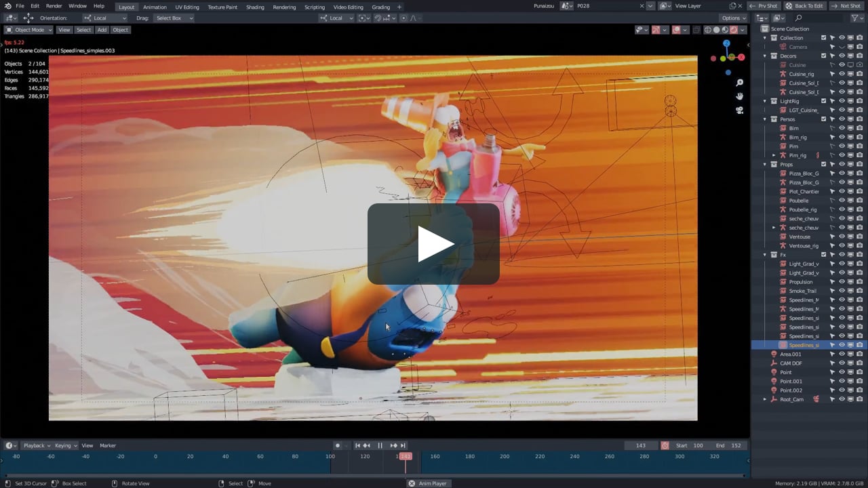This screenshot has height=488, width=868.
Task: Click the Area.001 light icon
Action: coord(774,354)
